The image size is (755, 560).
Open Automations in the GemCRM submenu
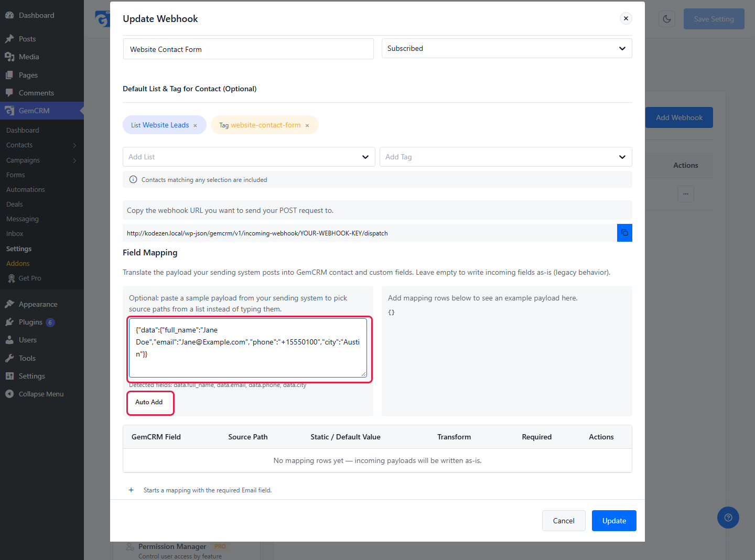[26, 190]
